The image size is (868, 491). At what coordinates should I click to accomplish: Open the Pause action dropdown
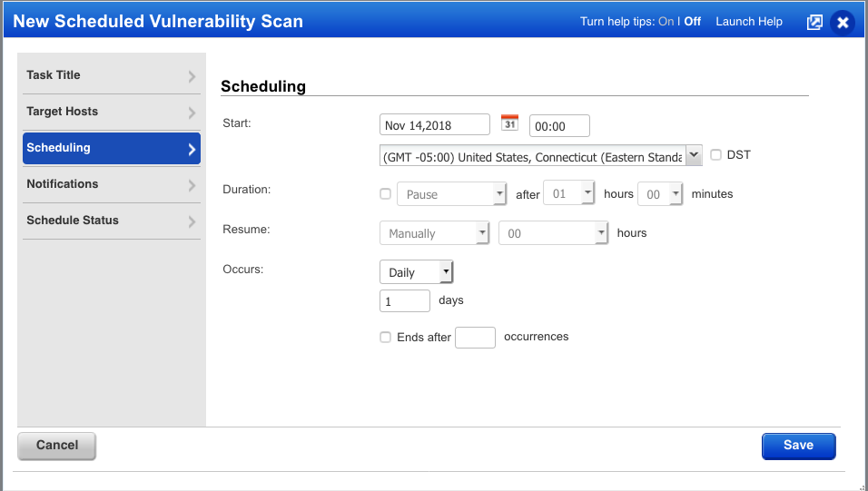tap(452, 193)
